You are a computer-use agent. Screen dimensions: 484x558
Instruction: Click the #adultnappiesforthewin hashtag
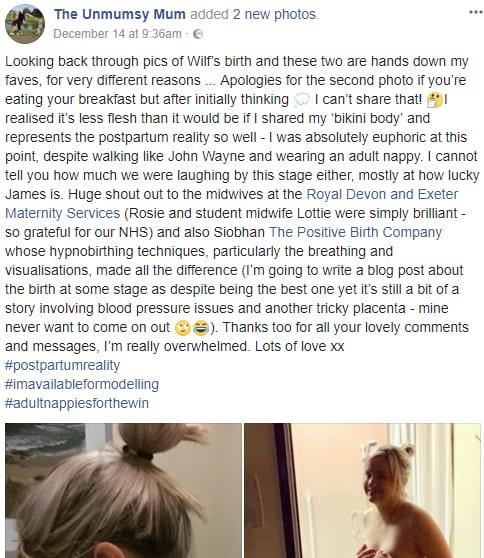pos(77,404)
